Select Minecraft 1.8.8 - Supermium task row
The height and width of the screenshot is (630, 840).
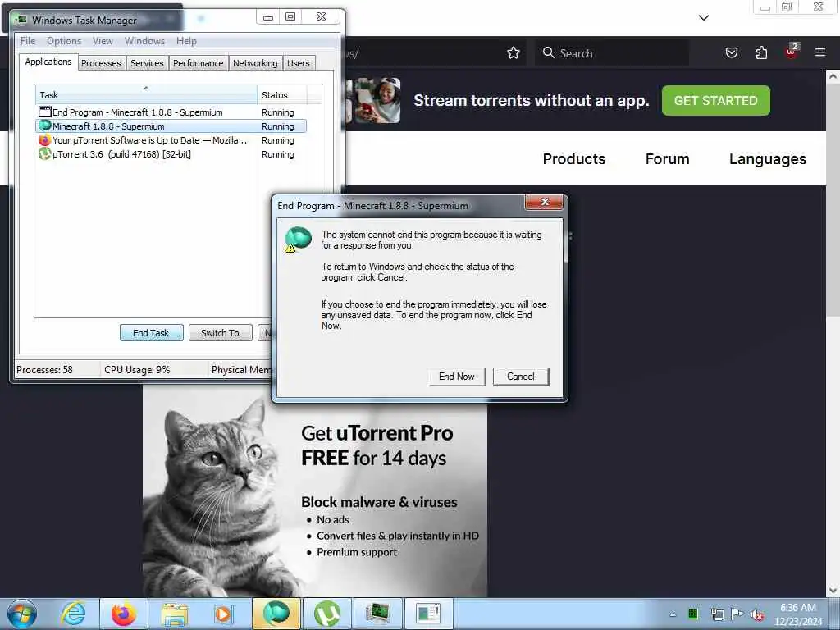click(171, 126)
